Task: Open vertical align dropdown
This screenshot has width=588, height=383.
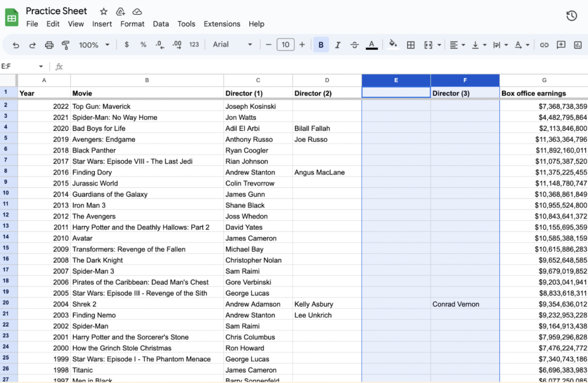Action: 479,45
